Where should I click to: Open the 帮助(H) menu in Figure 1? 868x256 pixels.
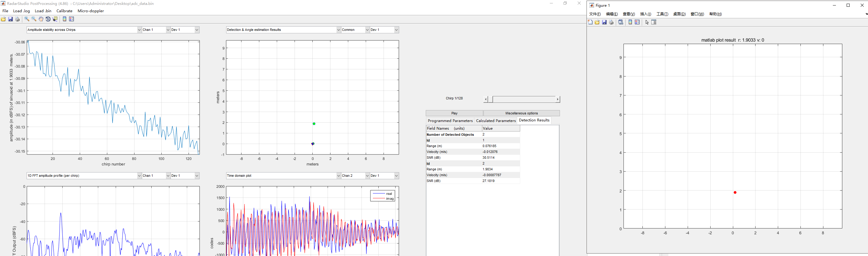tap(715, 14)
